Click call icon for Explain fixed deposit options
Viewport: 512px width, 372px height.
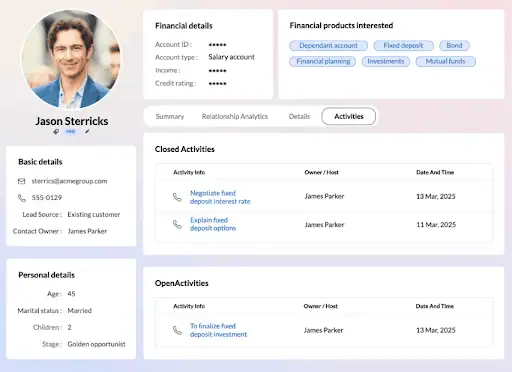(x=177, y=224)
